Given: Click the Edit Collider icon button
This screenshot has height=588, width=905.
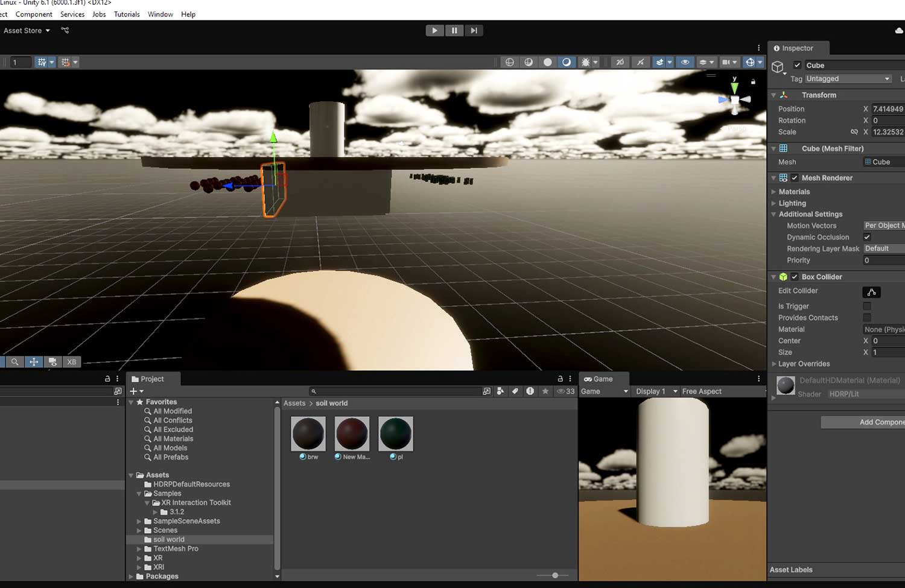Looking at the screenshot, I should point(871,292).
